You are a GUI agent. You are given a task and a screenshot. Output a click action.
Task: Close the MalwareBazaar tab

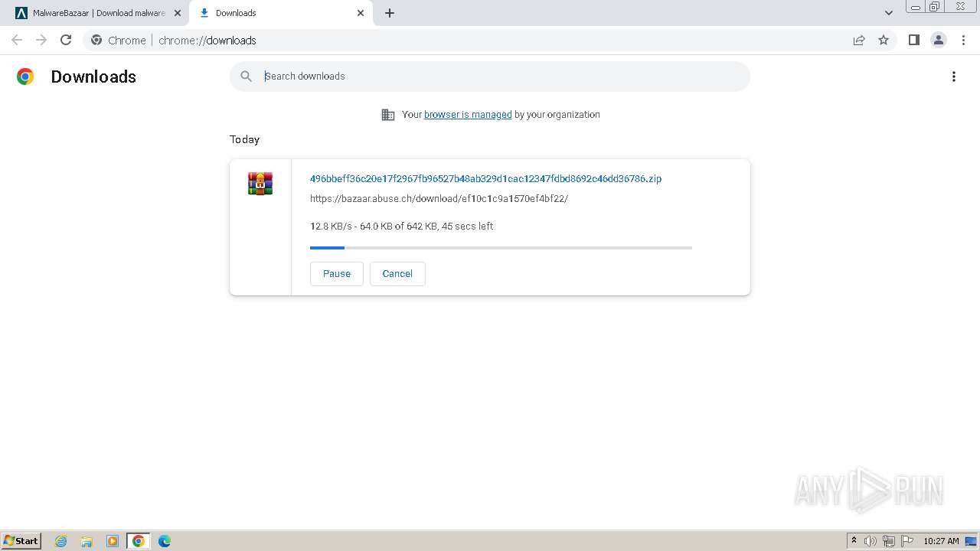click(x=178, y=13)
